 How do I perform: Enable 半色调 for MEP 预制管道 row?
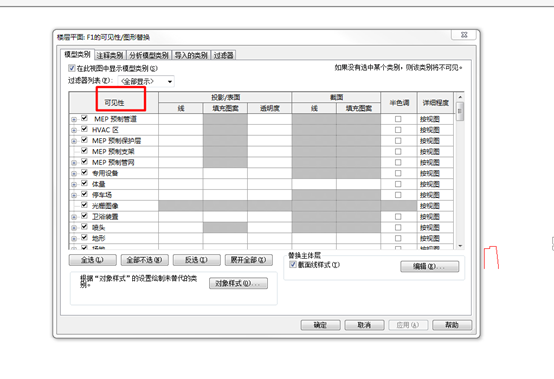pyautogui.click(x=398, y=119)
